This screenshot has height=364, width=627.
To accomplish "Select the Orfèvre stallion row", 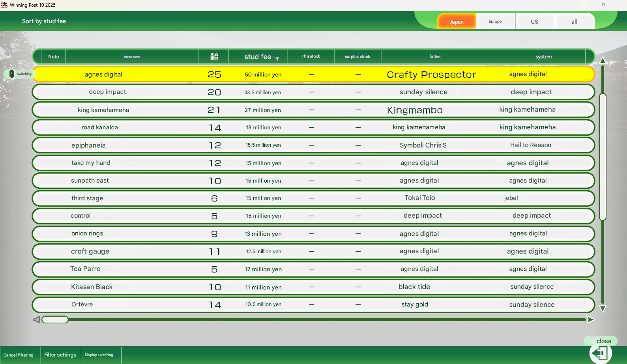I will point(313,304).
